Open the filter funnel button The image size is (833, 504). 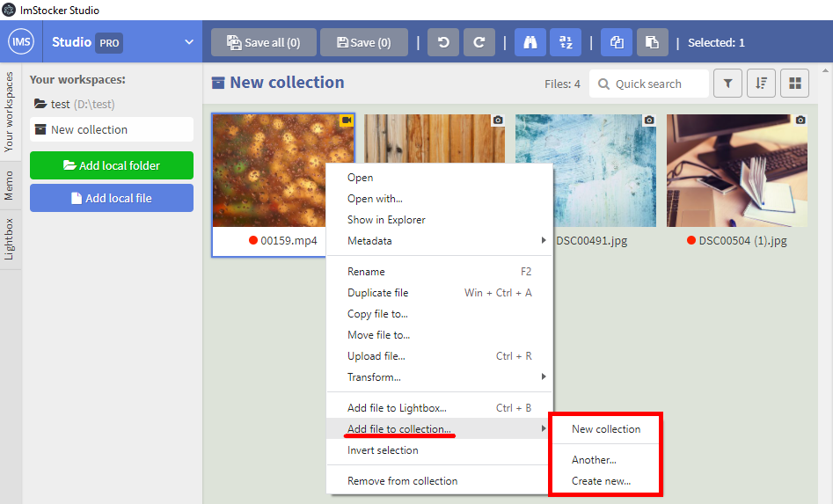tap(727, 84)
